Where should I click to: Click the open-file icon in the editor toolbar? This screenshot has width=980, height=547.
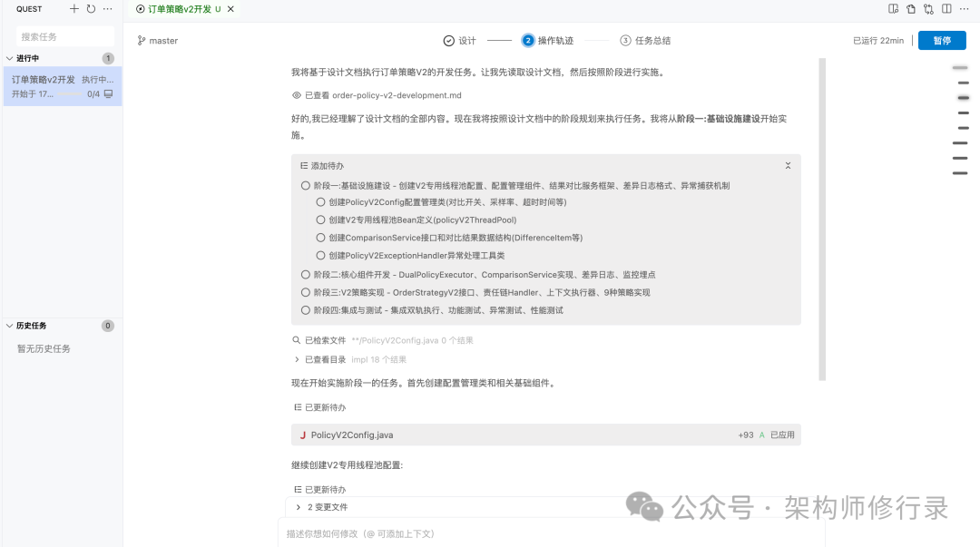[x=911, y=9]
